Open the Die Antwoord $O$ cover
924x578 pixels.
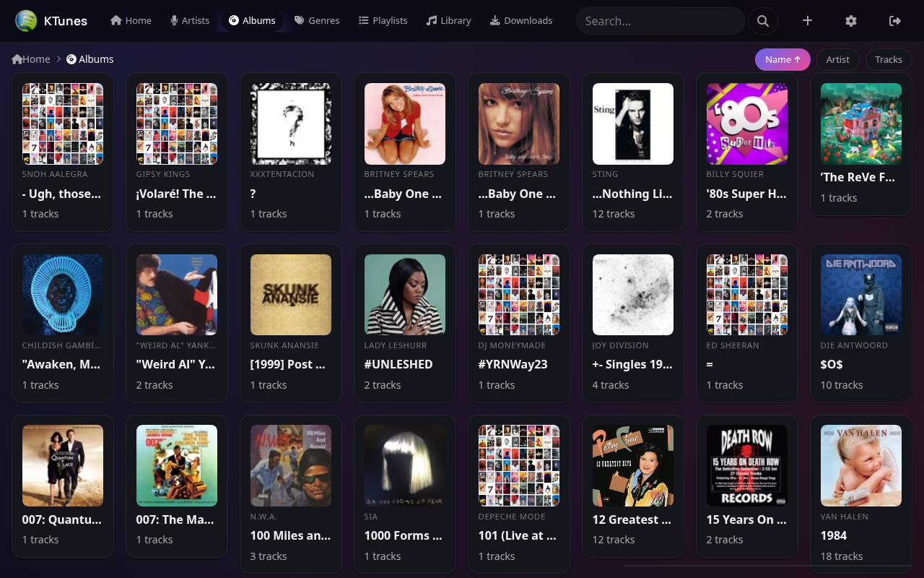(x=861, y=295)
